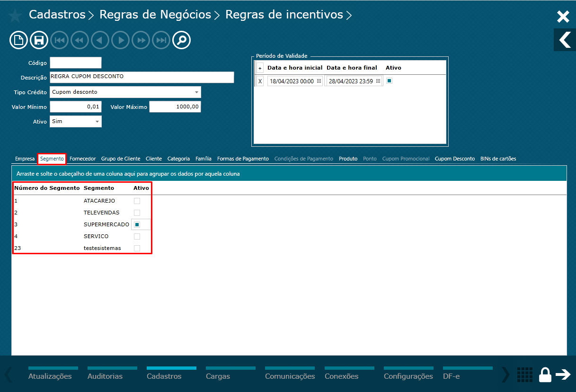576x392 pixels.
Task: Click the Valor Mínimo field
Action: [76, 107]
